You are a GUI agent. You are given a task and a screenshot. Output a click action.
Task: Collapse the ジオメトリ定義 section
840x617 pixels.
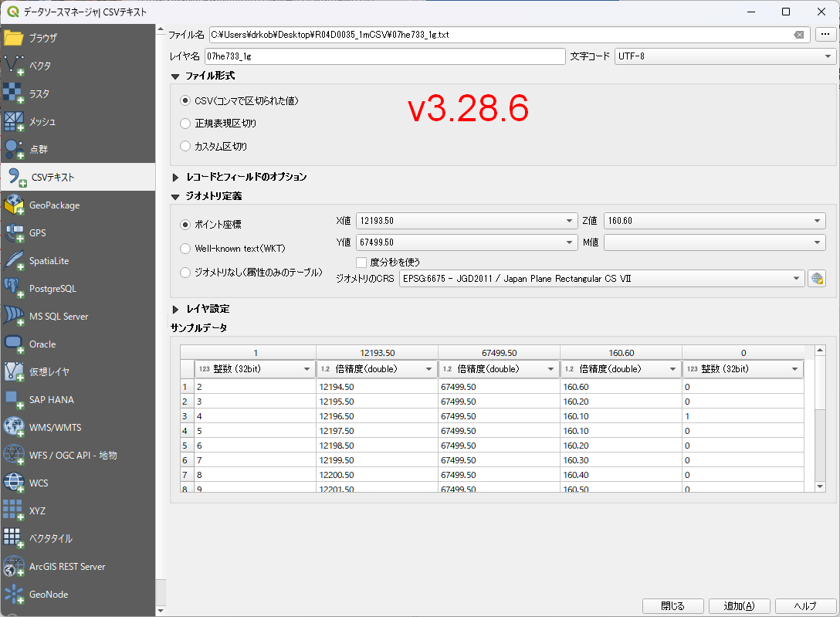click(x=175, y=197)
